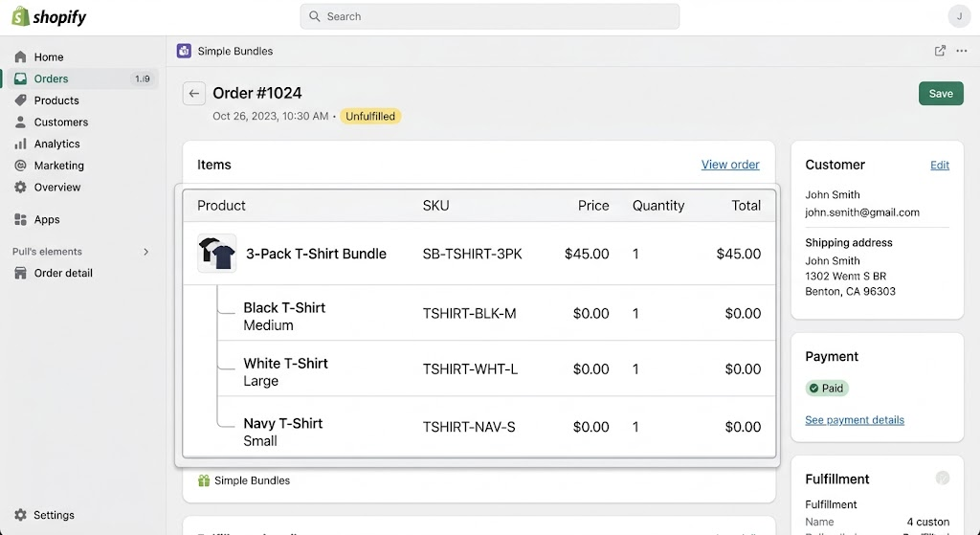Open the three-dot more actions menu
The width and height of the screenshot is (980, 535).
pyautogui.click(x=962, y=51)
